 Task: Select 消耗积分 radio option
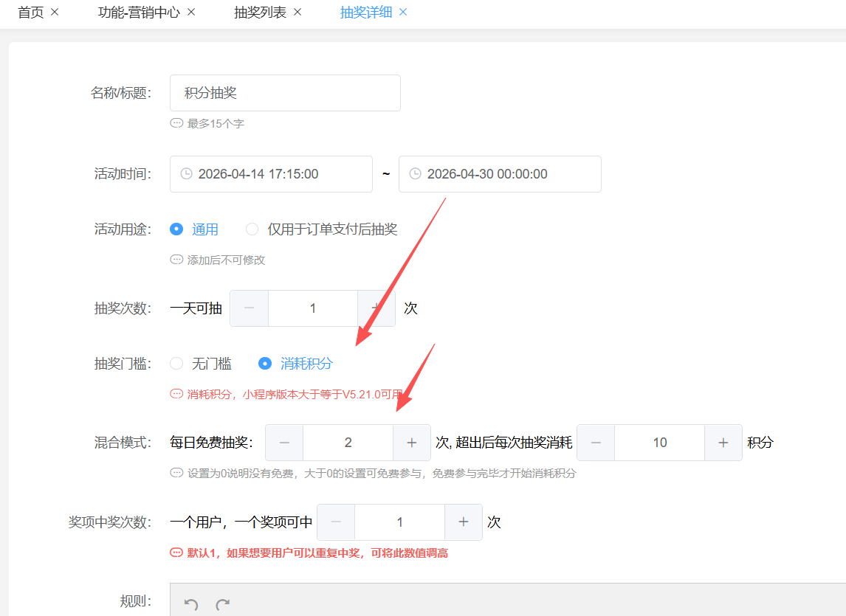[265, 364]
